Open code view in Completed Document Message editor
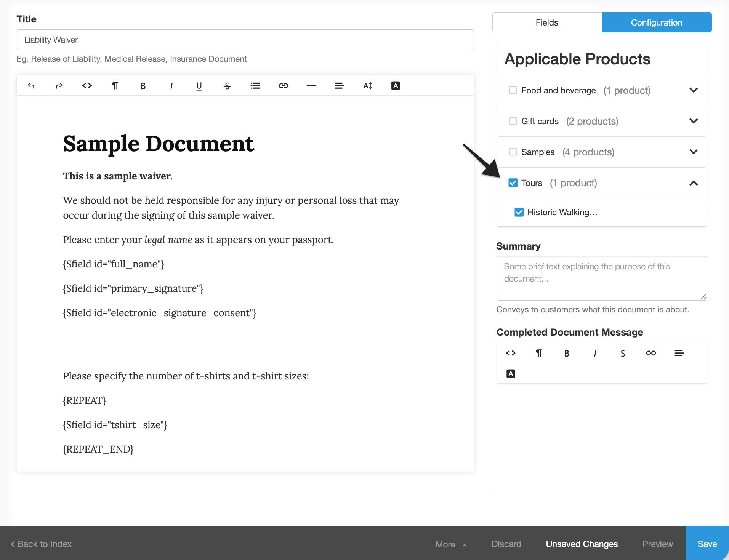Viewport: 729px width, 560px height. pyautogui.click(x=511, y=353)
